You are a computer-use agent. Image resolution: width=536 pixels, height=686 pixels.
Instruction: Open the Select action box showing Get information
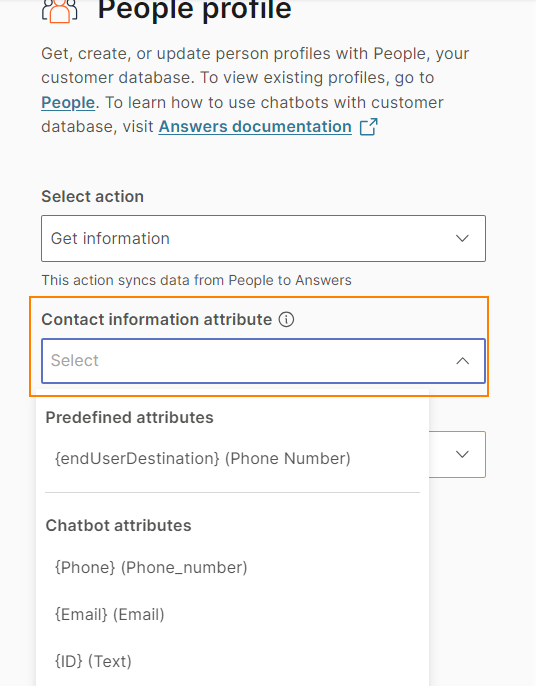(263, 238)
